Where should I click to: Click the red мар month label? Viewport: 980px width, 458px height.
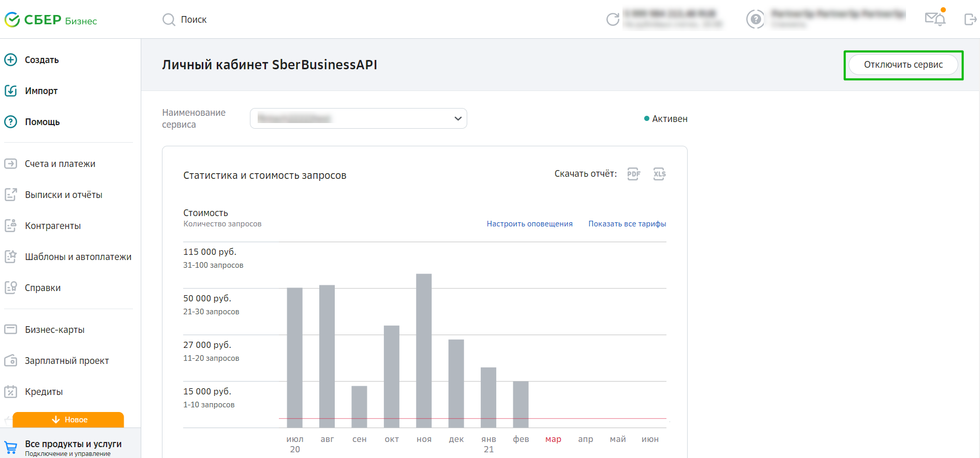553,439
